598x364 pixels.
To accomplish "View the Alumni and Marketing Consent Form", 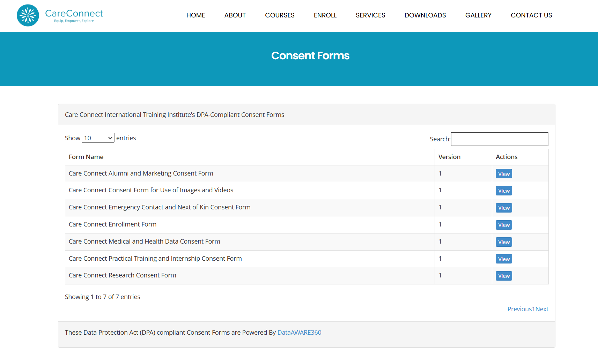I will (x=503, y=173).
